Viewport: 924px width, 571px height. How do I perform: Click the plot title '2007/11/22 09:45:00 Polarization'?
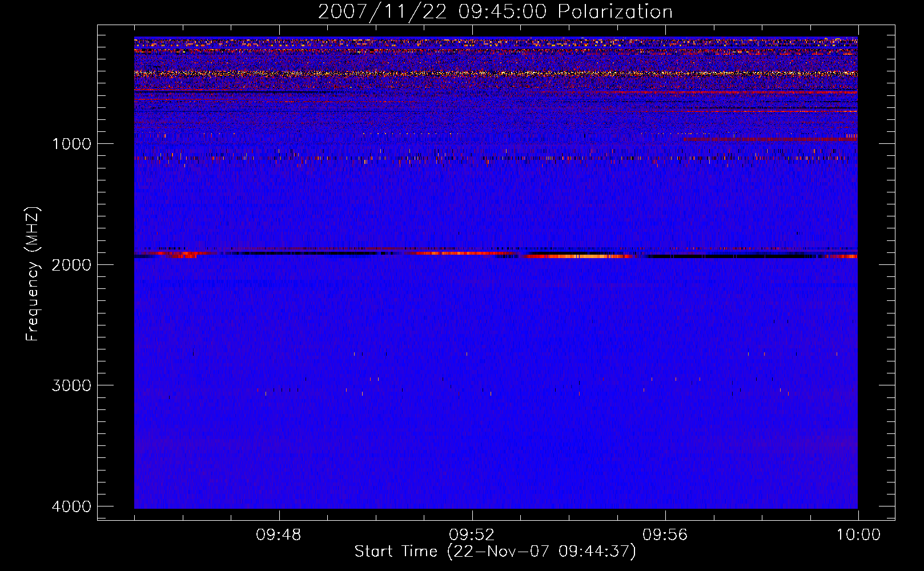pyautogui.click(x=495, y=11)
